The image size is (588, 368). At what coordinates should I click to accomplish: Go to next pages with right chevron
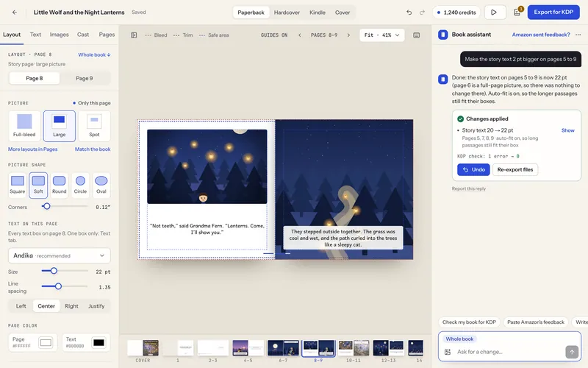pos(348,35)
